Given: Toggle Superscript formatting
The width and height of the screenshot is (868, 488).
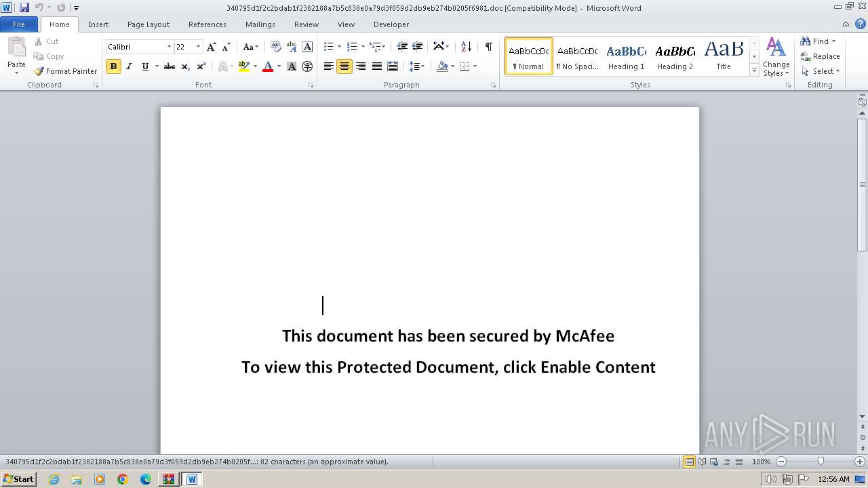Looking at the screenshot, I should click(201, 66).
